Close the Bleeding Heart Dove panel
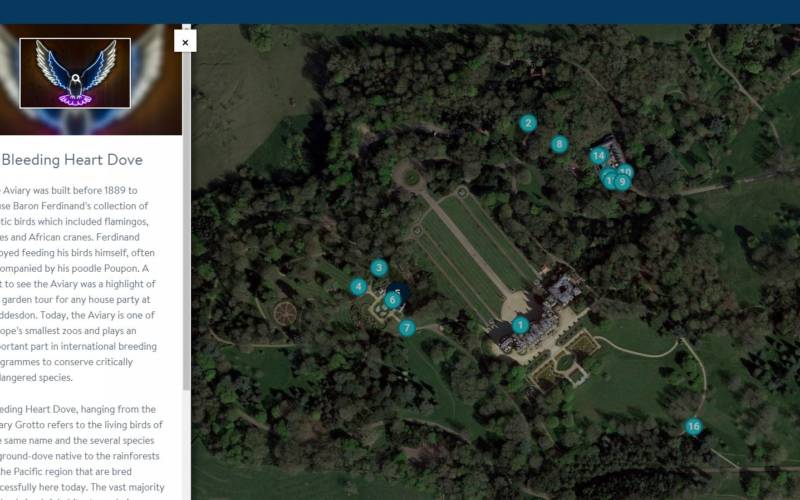Viewport: 800px width, 500px height. 185,42
